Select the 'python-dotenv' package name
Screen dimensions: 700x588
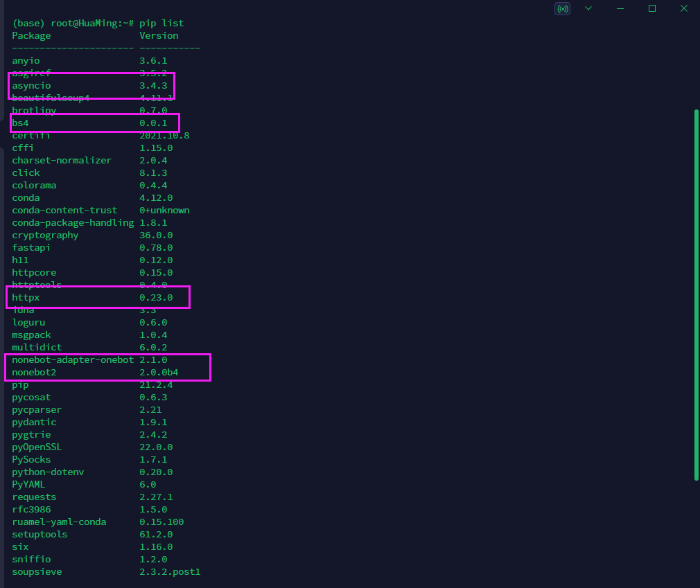coord(48,473)
